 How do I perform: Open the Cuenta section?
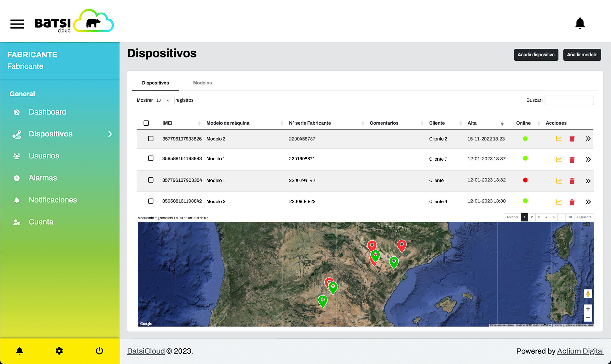[41, 222]
